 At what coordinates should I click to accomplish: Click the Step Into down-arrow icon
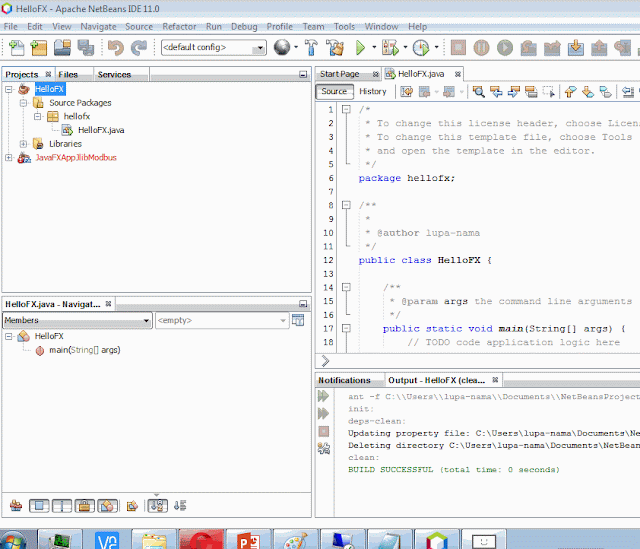576,47
